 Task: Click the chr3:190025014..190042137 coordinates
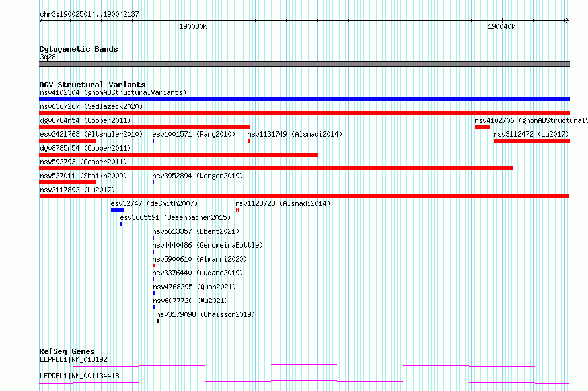pyautogui.click(x=89, y=15)
